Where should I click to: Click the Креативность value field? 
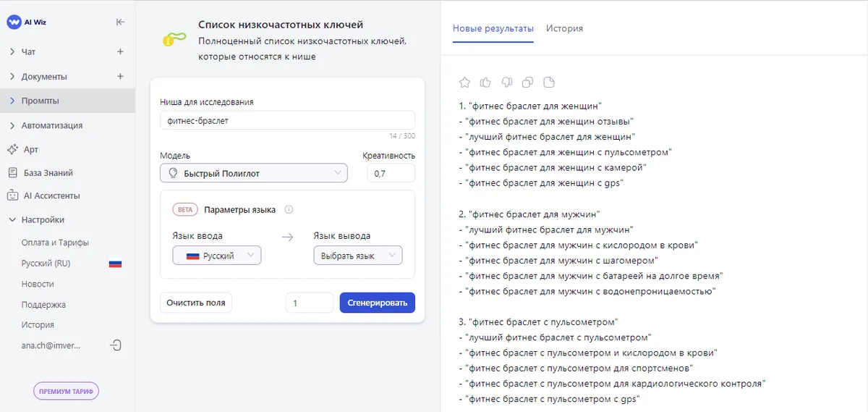(391, 173)
